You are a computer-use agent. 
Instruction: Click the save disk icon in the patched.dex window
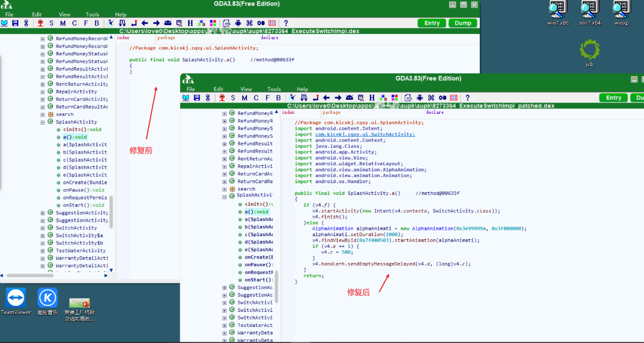(197, 98)
